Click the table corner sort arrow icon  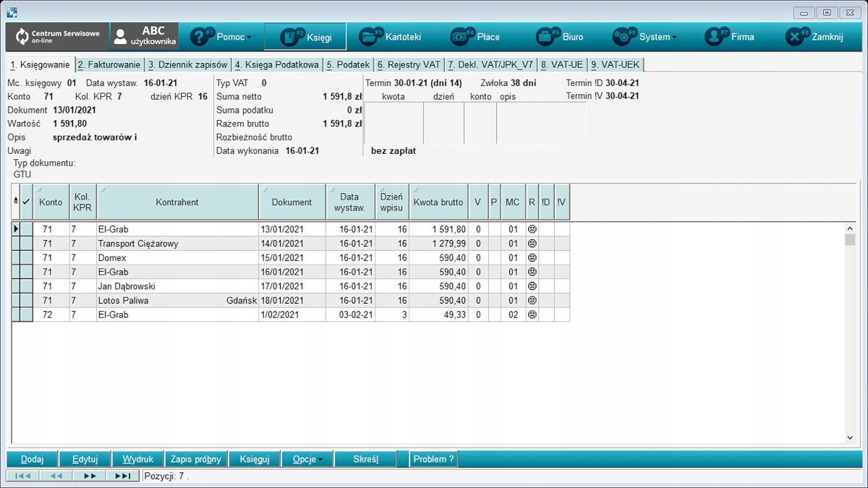point(16,202)
